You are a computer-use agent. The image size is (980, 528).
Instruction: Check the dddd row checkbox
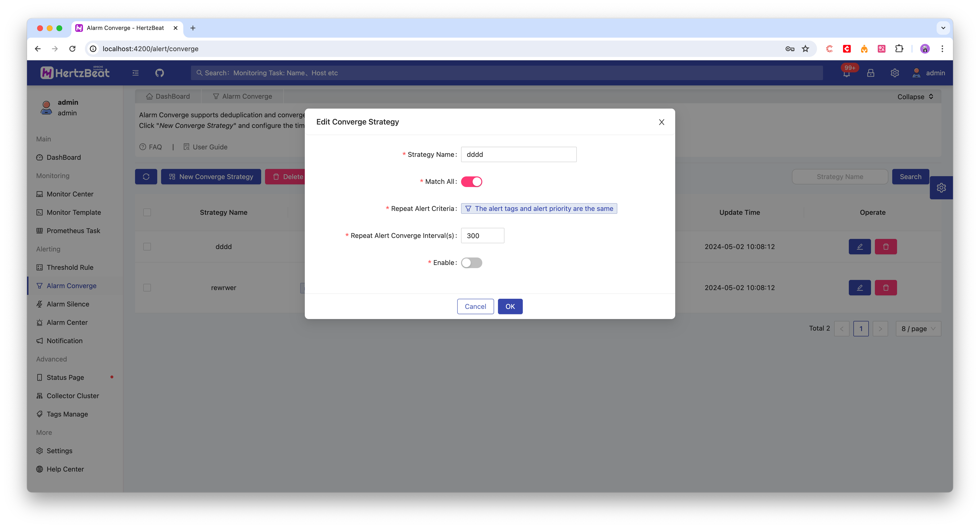point(147,247)
